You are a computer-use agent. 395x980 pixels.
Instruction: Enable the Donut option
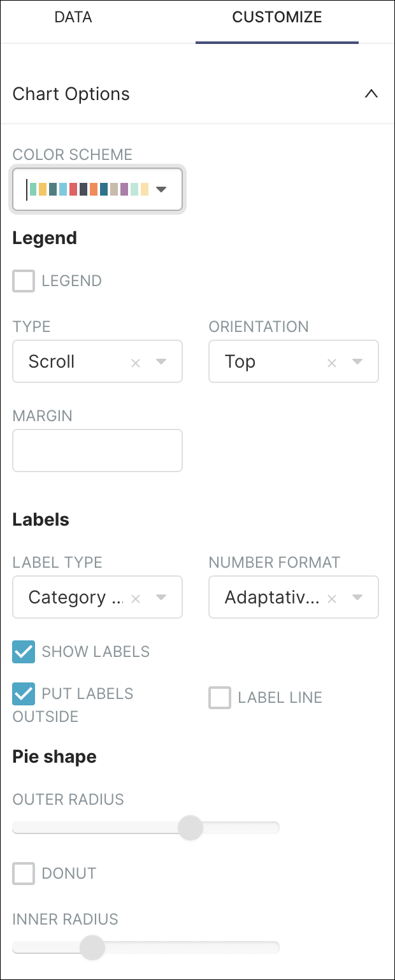pyautogui.click(x=23, y=873)
